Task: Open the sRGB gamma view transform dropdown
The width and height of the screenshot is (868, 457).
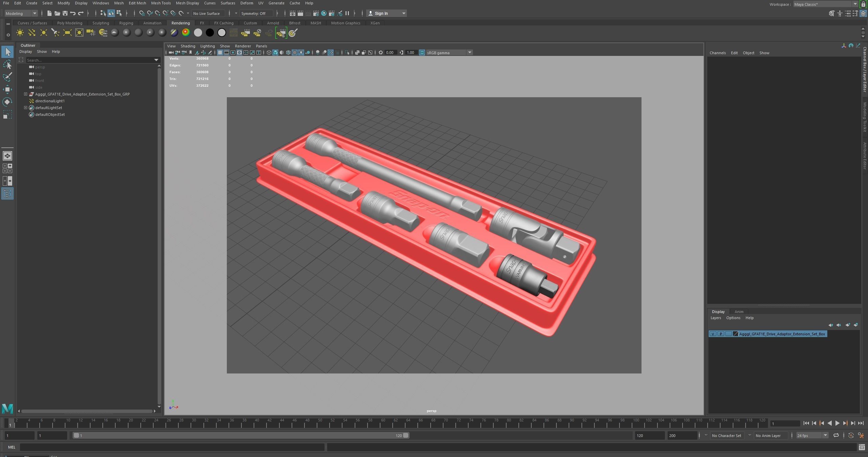Action: pos(449,53)
